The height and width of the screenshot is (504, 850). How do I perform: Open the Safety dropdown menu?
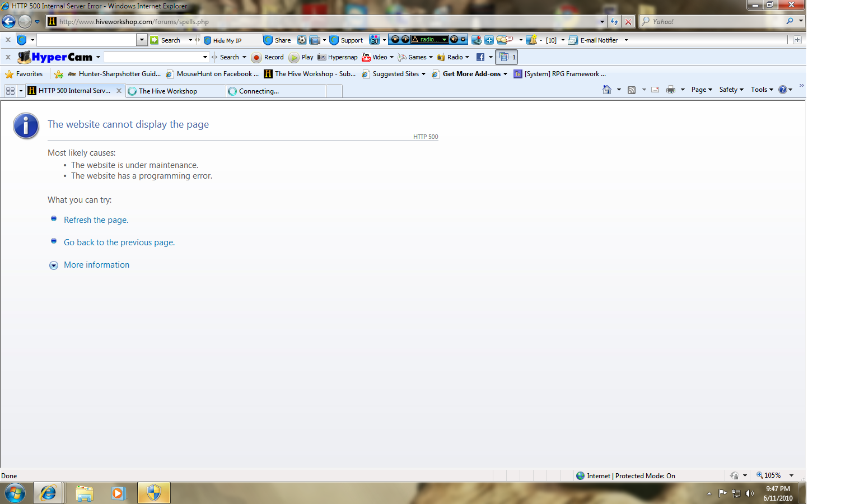tap(731, 90)
